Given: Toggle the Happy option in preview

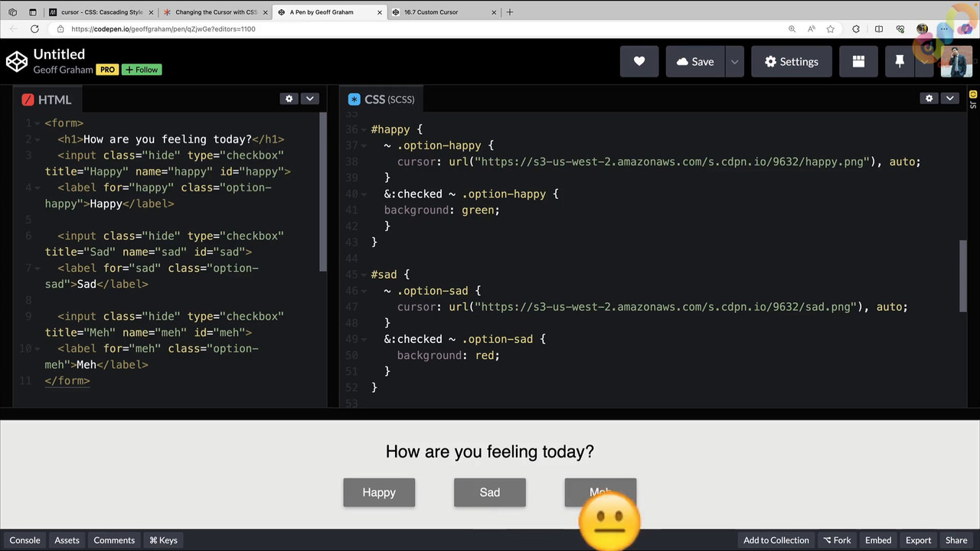Looking at the screenshot, I should [x=379, y=493].
